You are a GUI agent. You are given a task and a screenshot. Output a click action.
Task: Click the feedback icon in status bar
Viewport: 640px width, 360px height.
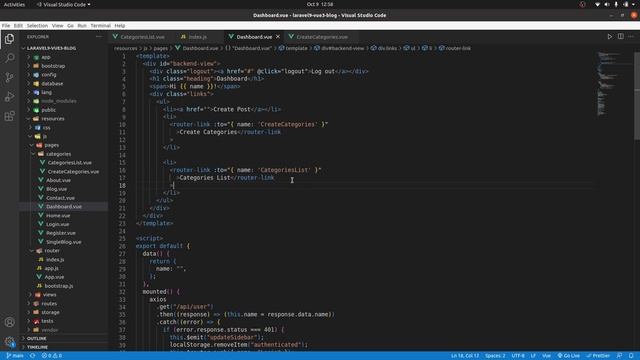619,356
